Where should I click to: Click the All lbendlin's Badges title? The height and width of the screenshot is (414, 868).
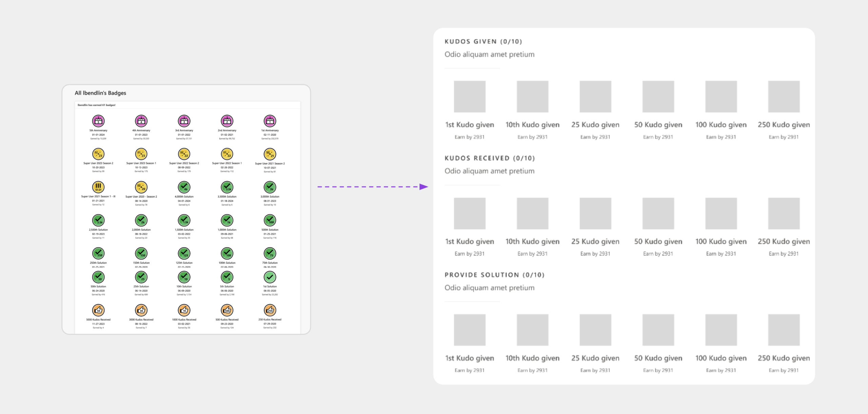pos(100,93)
